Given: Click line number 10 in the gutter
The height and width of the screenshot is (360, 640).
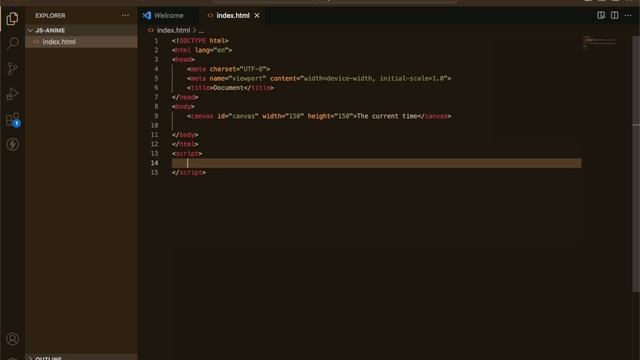Looking at the screenshot, I should tap(154, 125).
